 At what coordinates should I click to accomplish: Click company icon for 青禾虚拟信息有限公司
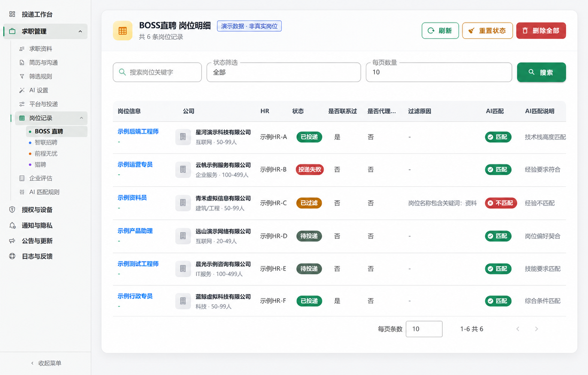click(183, 203)
